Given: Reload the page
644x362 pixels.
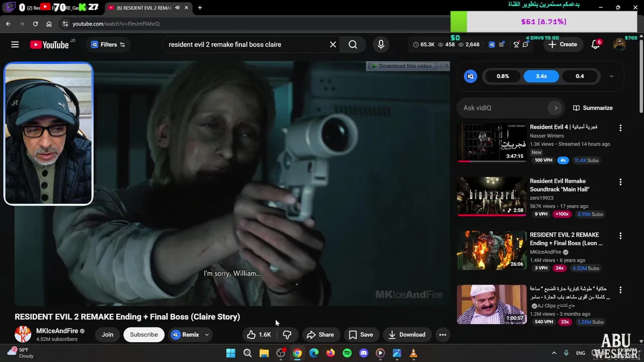Looking at the screenshot, I should pos(35,24).
